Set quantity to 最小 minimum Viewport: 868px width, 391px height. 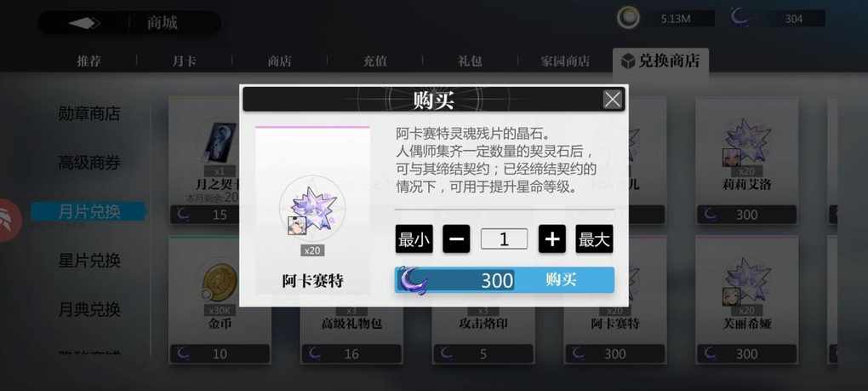(x=414, y=239)
